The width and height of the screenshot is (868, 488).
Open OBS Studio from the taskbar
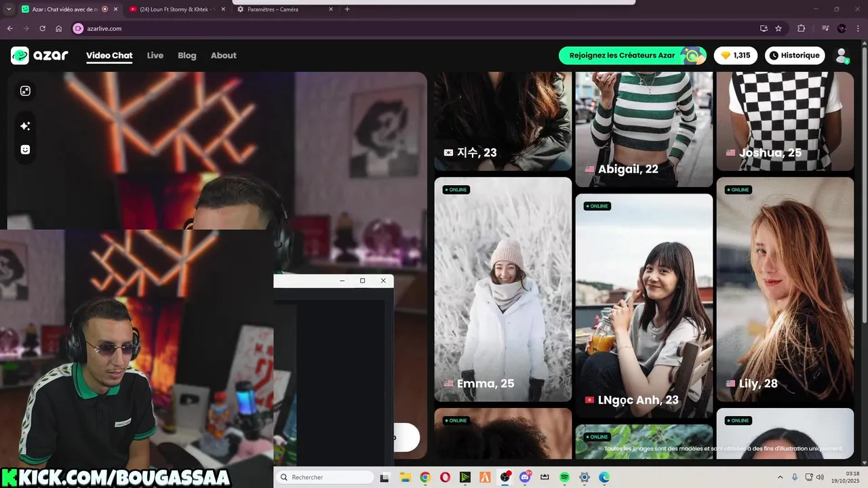click(x=505, y=477)
